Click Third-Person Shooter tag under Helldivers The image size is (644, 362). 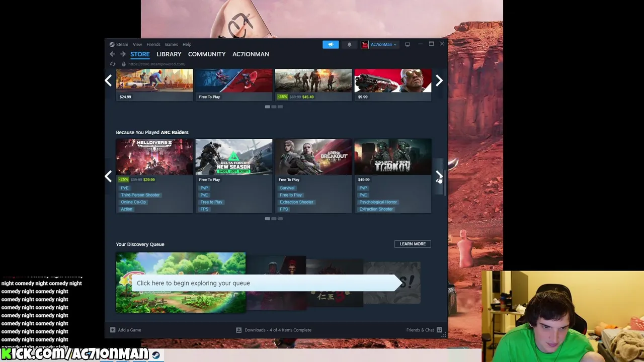(x=140, y=195)
